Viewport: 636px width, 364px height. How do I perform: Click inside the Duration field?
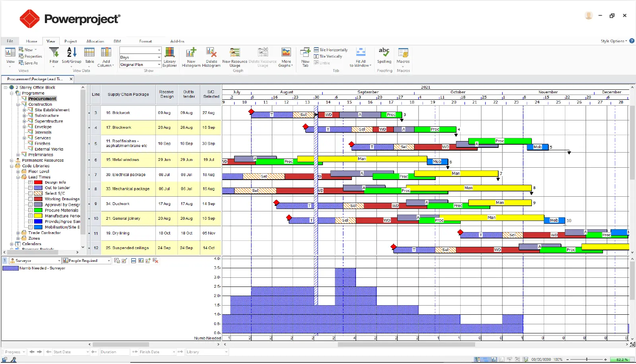[115, 352]
